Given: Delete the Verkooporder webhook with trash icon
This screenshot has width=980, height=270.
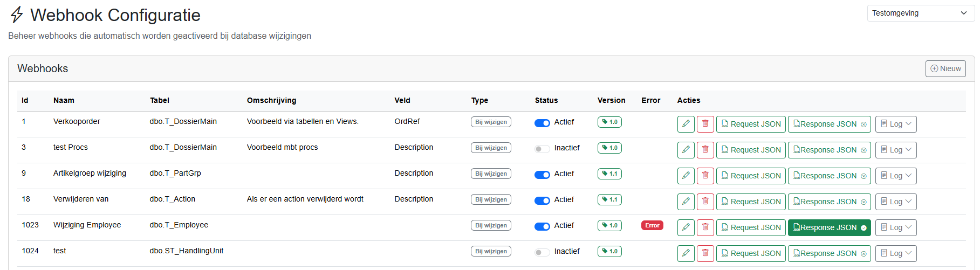Looking at the screenshot, I should tap(705, 124).
